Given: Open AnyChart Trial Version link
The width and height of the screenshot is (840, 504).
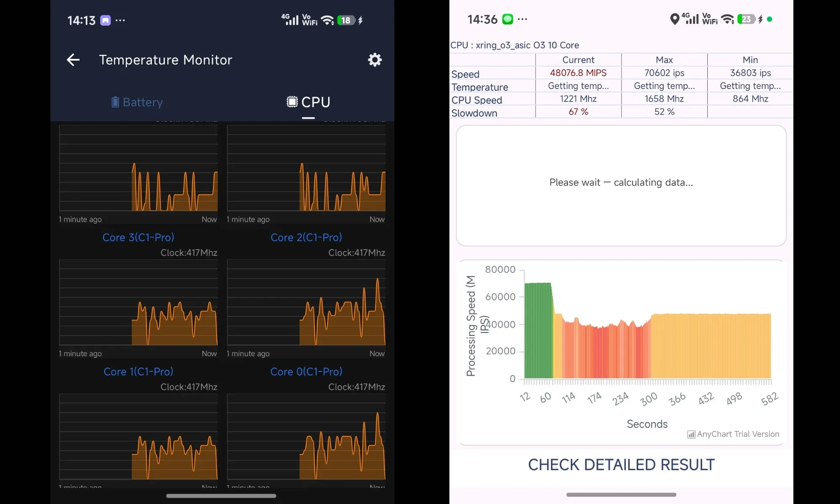Looking at the screenshot, I should (733, 434).
